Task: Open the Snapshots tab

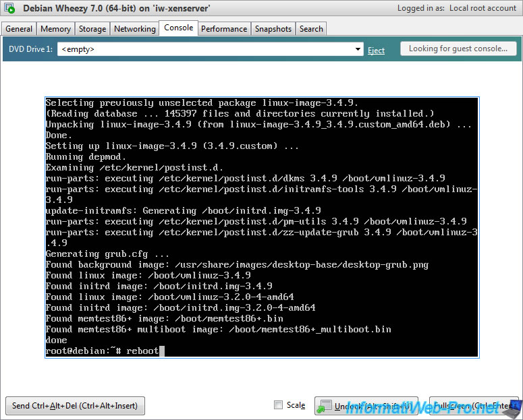Action: pos(273,29)
